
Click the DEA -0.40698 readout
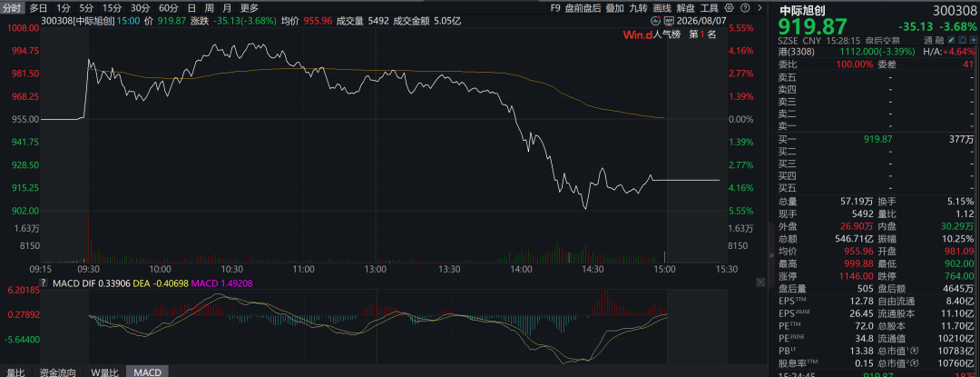click(x=160, y=283)
